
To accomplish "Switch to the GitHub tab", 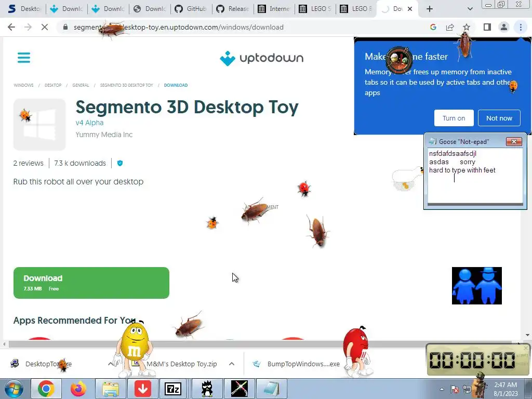I will click(191, 9).
